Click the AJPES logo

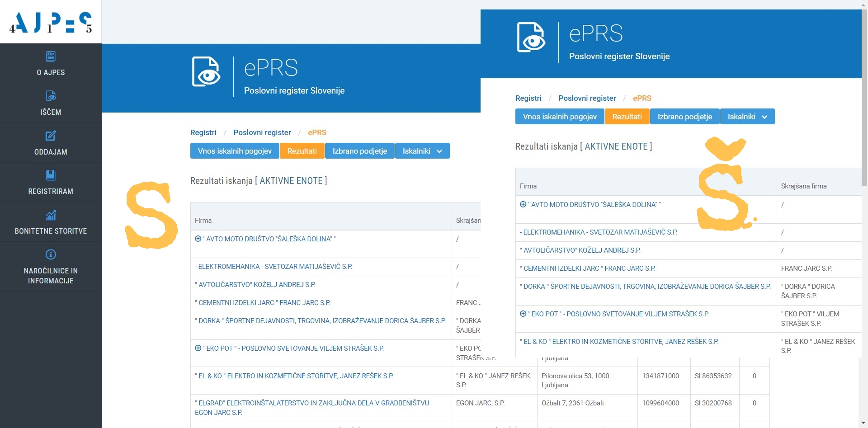pyautogui.click(x=51, y=22)
